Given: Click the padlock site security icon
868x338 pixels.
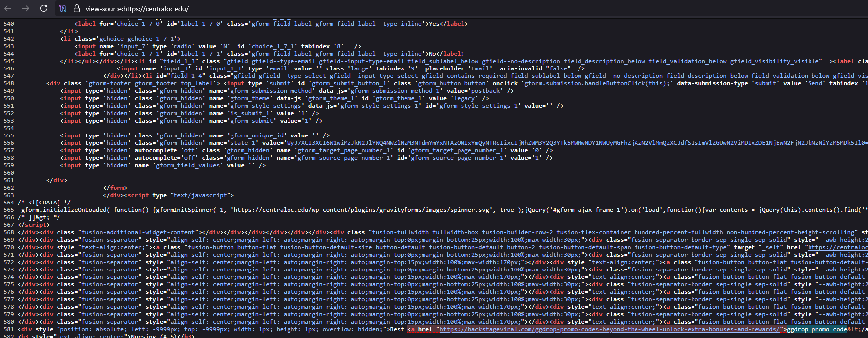Looking at the screenshot, I should [x=76, y=8].
